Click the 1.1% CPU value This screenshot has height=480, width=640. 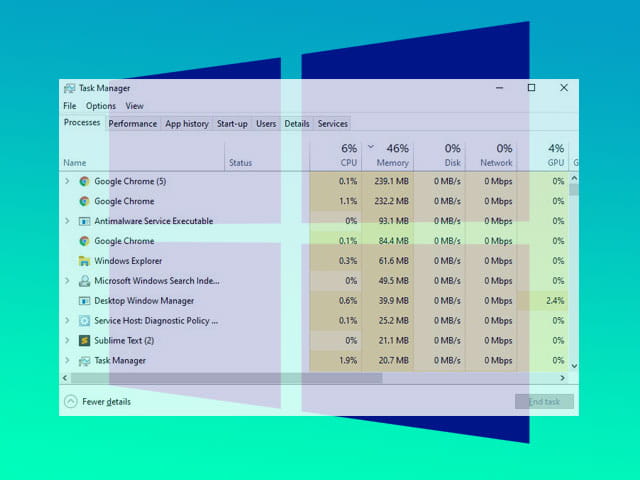tap(348, 201)
